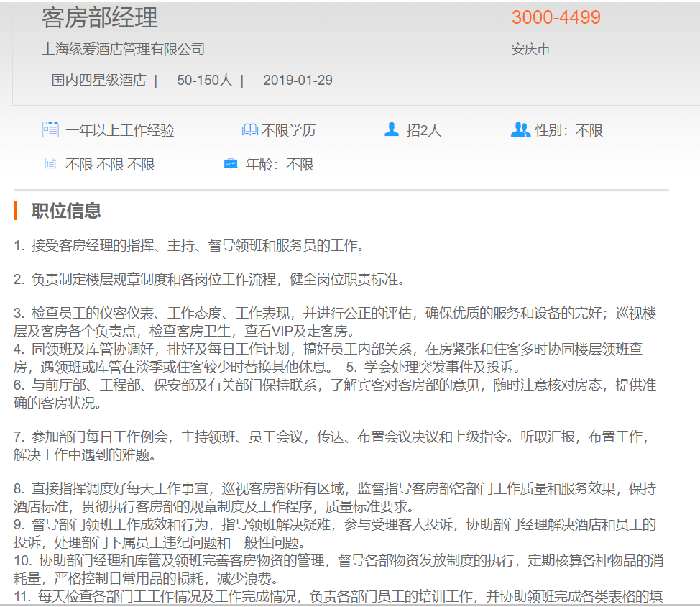Viewport: 700px width, 607px height.
Task: Click the icon beside 年龄：不限
Action: pyautogui.click(x=231, y=164)
